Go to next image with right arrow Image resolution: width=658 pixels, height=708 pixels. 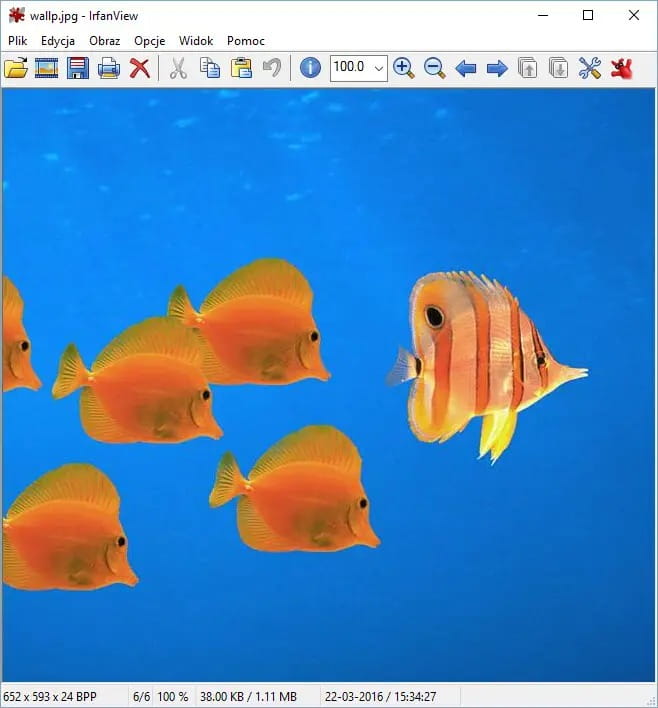(497, 68)
